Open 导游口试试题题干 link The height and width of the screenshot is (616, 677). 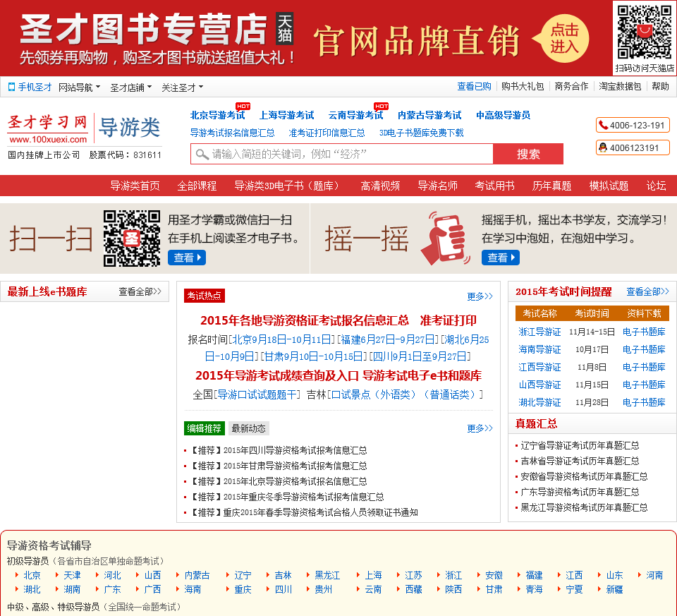257,394
